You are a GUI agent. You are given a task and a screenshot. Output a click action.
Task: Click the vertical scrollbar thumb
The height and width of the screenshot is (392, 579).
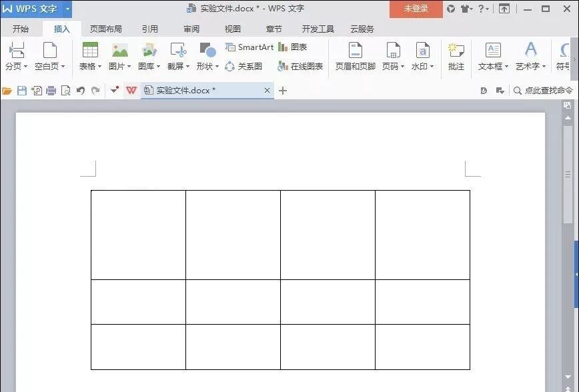pos(568,175)
